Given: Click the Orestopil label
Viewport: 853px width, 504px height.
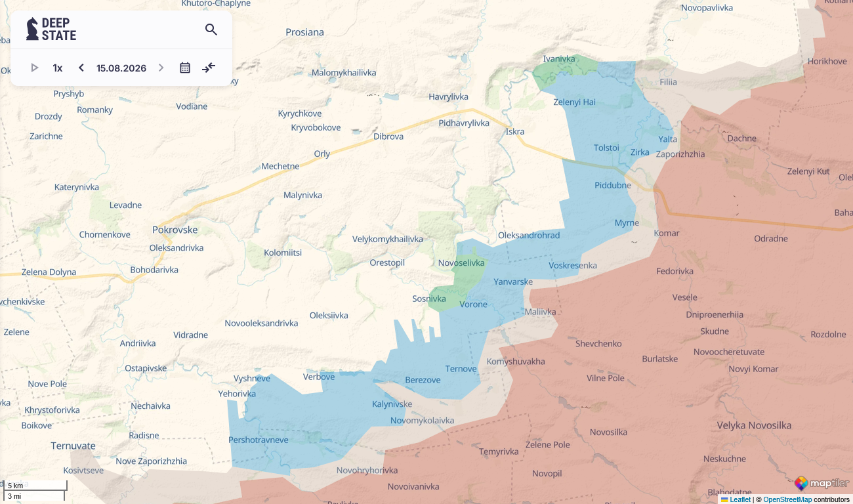Looking at the screenshot, I should click(387, 262).
